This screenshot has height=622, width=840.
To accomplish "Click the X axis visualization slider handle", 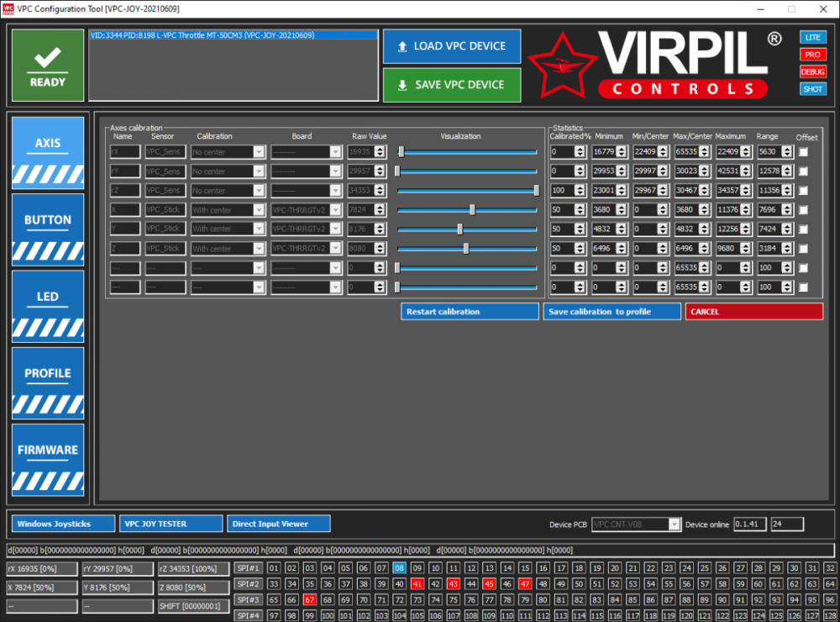I will click(472, 209).
